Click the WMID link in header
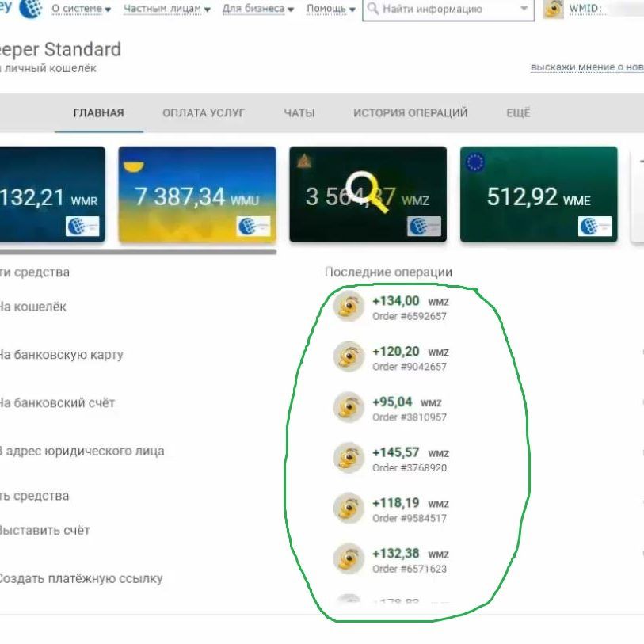Screen dimensions: 644x644 [585, 9]
